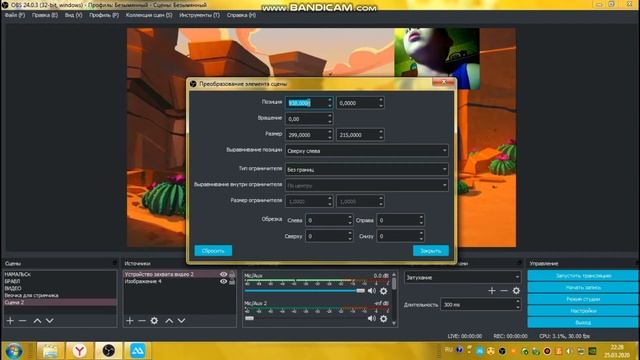Screen dimensions: 640x360
Task: Remove the selected source with the minus icon
Action: (x=142, y=321)
